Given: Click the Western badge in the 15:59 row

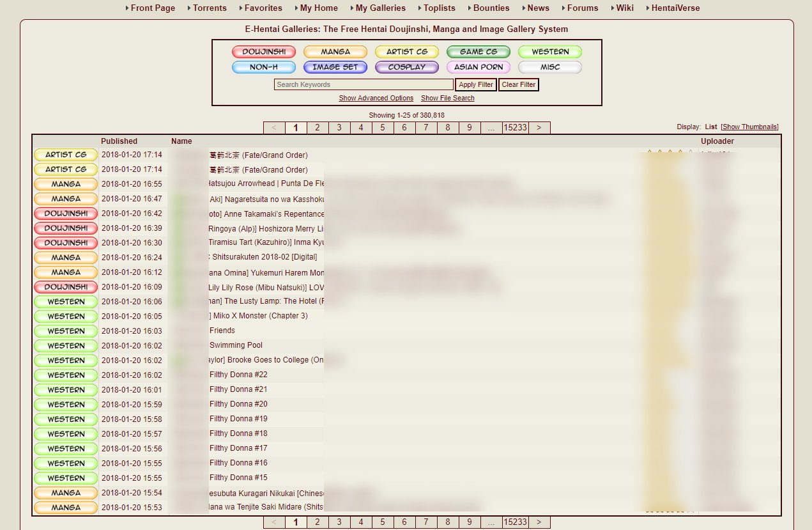Looking at the screenshot, I should (x=66, y=405).
